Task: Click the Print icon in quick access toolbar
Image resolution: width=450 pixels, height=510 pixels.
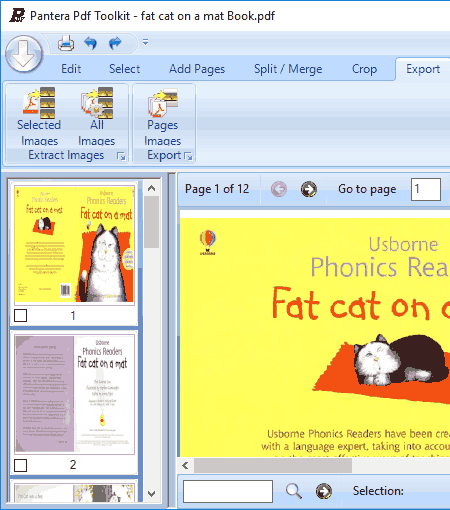Action: tap(66, 43)
